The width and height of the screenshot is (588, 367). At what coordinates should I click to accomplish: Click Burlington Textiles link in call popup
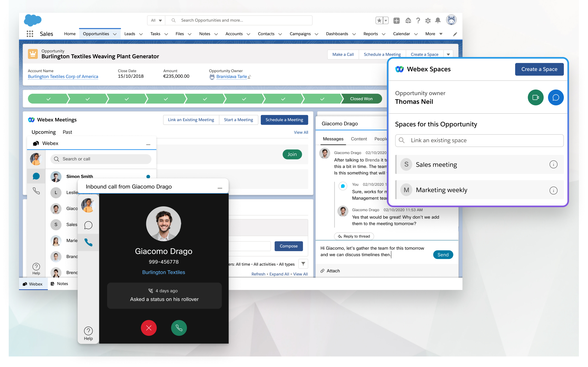(164, 272)
